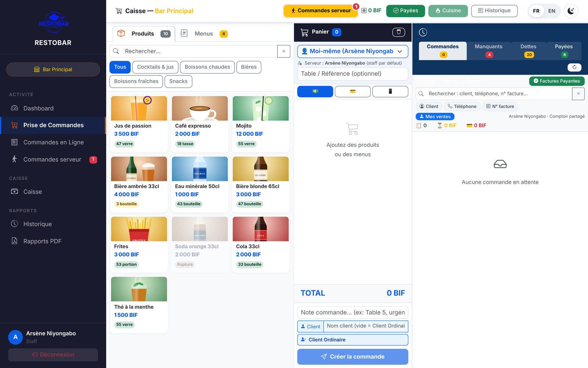Screen dimensions: 588x368
Task: Switch to the Produits tab
Action: pyautogui.click(x=144, y=33)
